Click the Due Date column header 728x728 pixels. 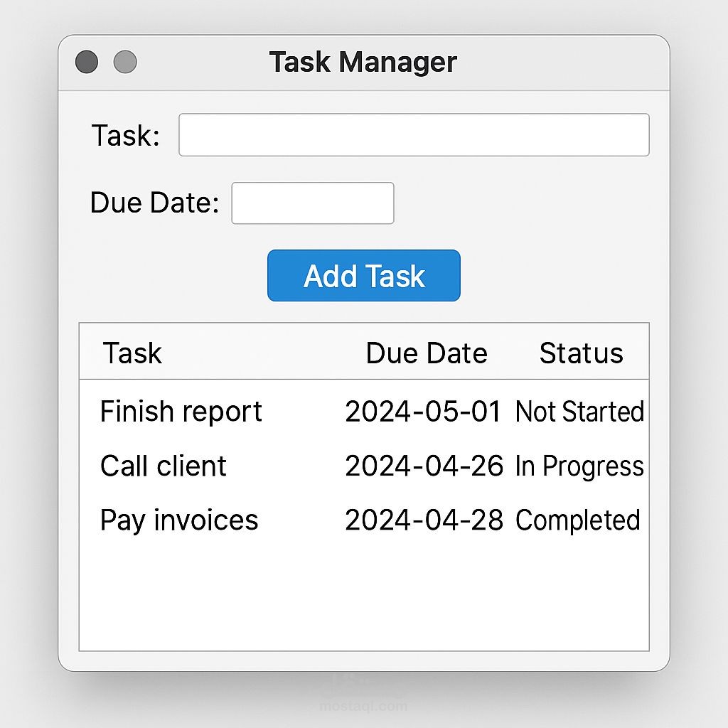tap(427, 352)
